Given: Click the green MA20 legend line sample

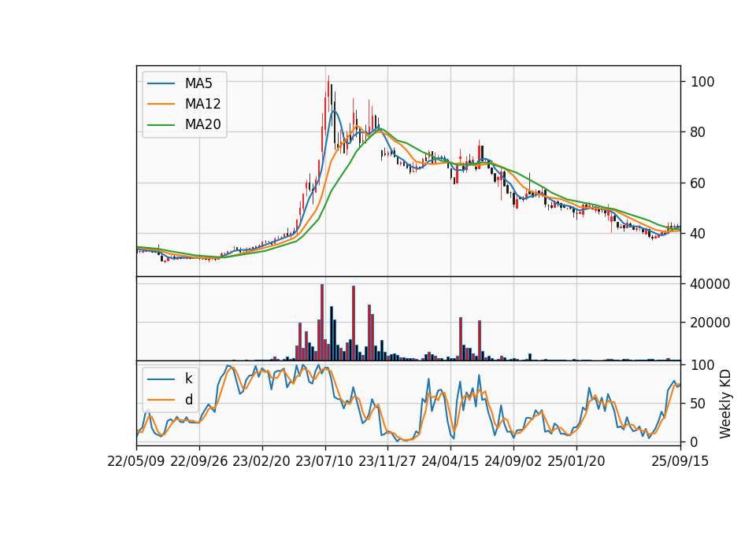Looking at the screenshot, I should coord(161,125).
